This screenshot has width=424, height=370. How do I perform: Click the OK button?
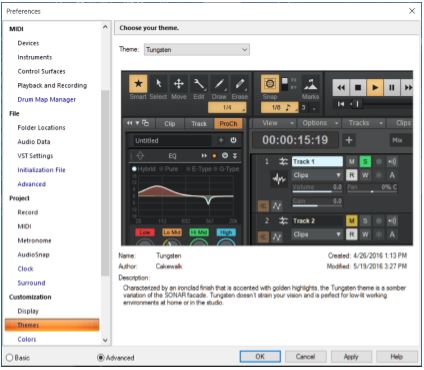click(260, 357)
